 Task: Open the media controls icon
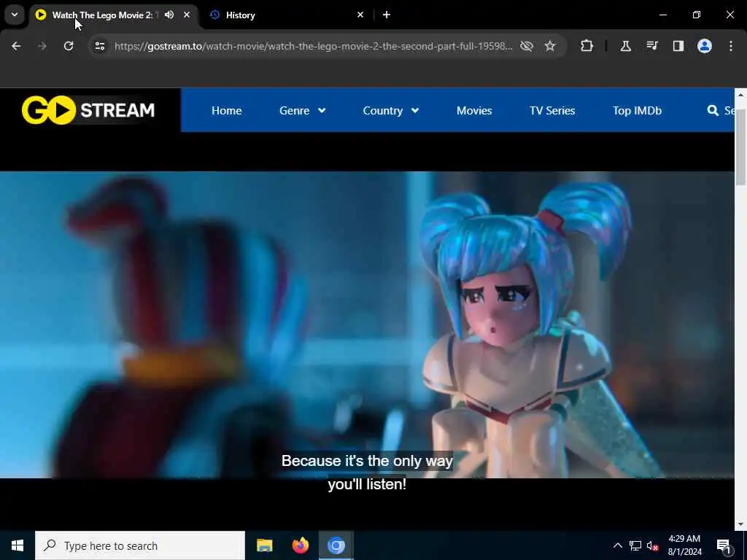click(651, 46)
